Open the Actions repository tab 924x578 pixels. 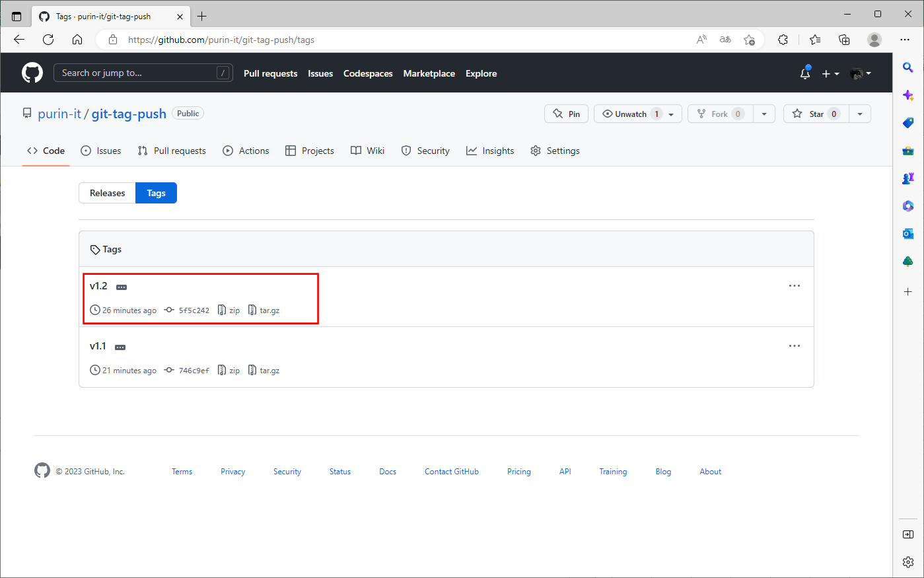(246, 151)
